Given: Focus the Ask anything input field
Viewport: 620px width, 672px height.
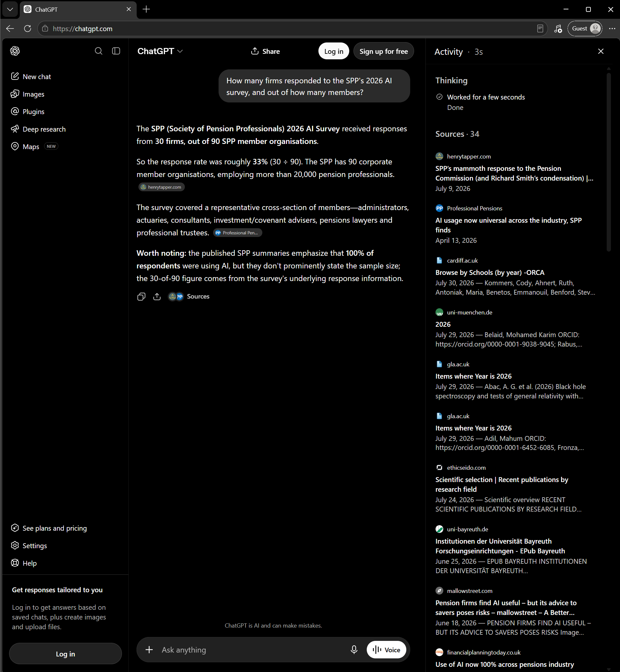Looking at the screenshot, I should (252, 650).
